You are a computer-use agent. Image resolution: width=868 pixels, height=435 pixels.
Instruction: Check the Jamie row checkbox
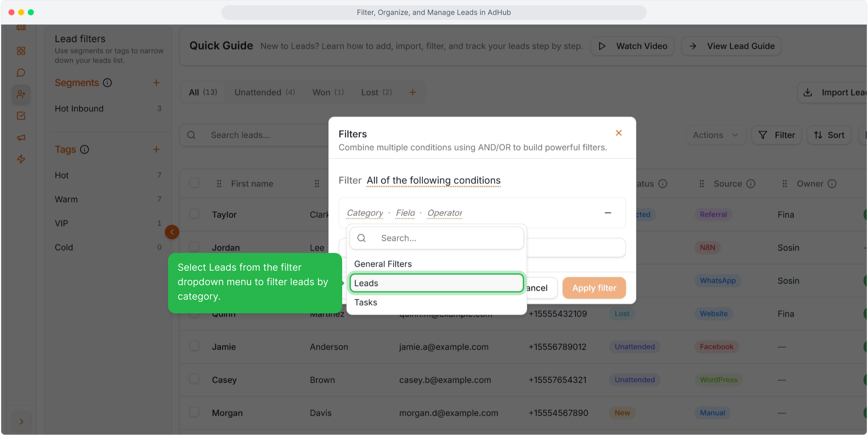pos(194,346)
